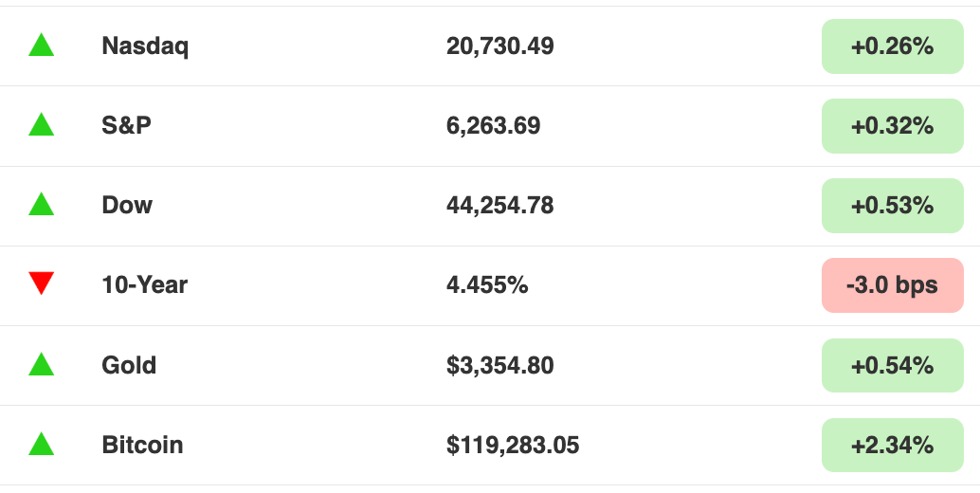
Task: Click the red -3.0 bps badge
Action: click(893, 285)
